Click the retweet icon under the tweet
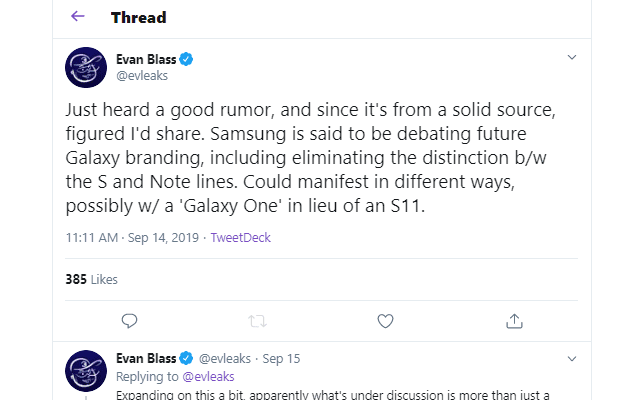Screen dimensions: 617x400 (x=257, y=321)
